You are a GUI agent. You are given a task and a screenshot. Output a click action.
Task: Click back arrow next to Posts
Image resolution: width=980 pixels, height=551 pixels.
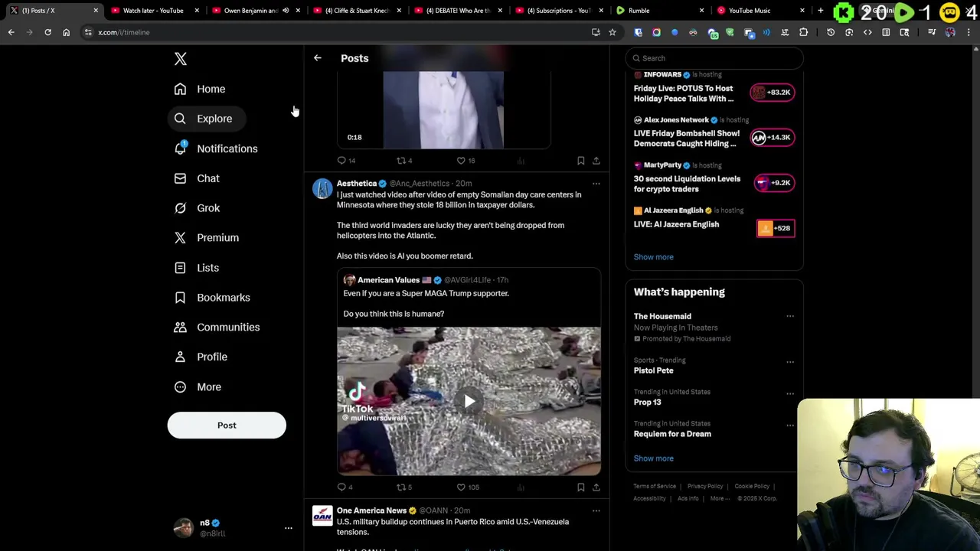(x=317, y=58)
